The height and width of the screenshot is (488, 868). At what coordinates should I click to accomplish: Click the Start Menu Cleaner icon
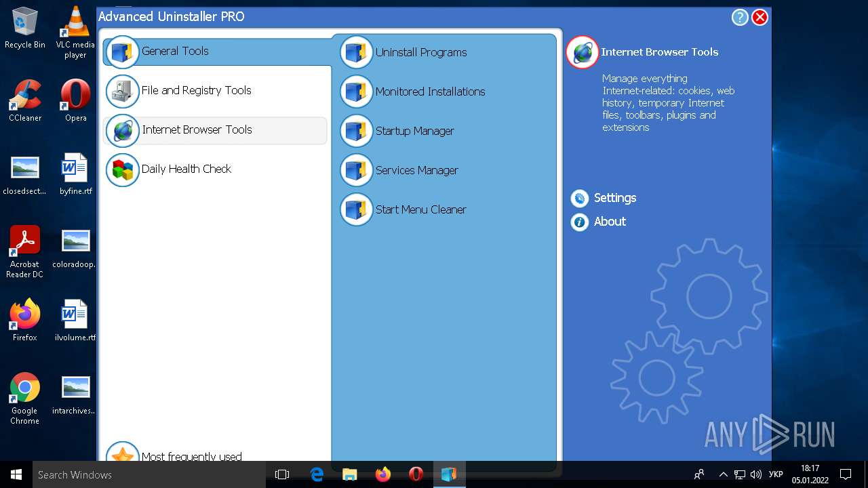(356, 209)
